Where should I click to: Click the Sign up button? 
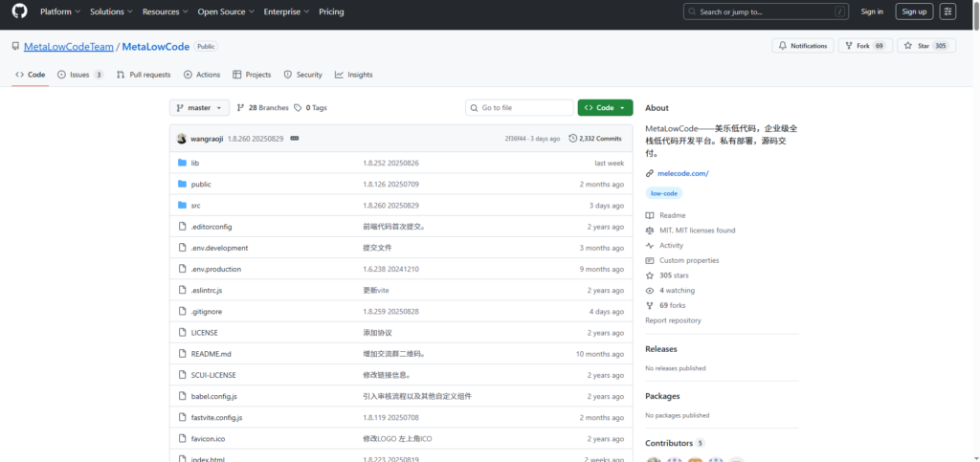[x=914, y=11]
